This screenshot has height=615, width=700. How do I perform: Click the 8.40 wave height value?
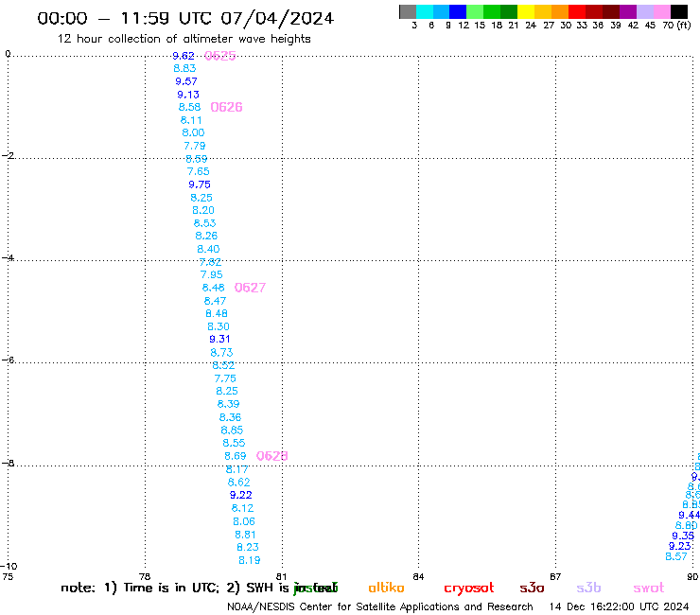(x=208, y=249)
